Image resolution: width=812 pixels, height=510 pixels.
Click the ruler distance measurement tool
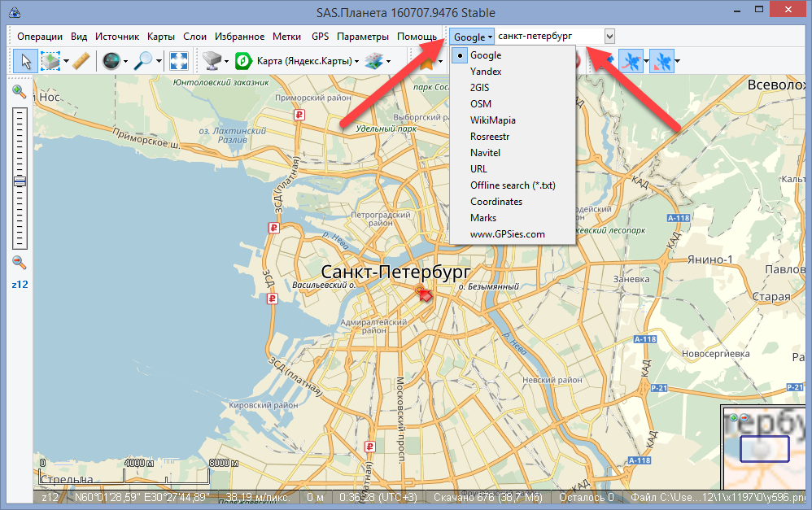click(x=80, y=61)
